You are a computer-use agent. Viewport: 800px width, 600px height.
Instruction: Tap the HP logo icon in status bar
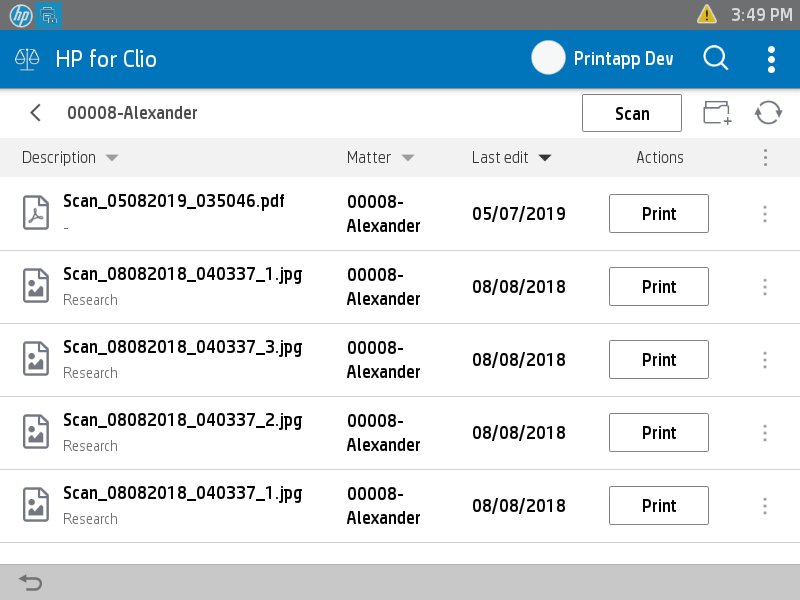(21, 15)
